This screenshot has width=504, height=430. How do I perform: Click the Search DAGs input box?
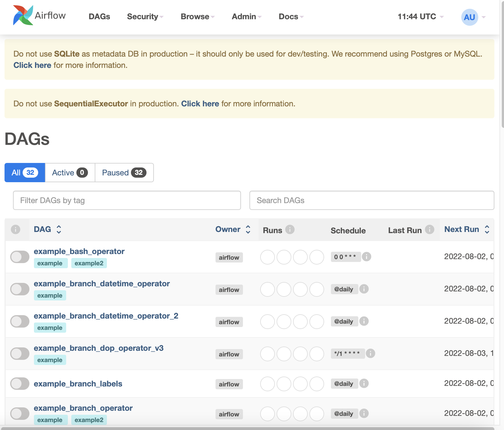tap(372, 200)
